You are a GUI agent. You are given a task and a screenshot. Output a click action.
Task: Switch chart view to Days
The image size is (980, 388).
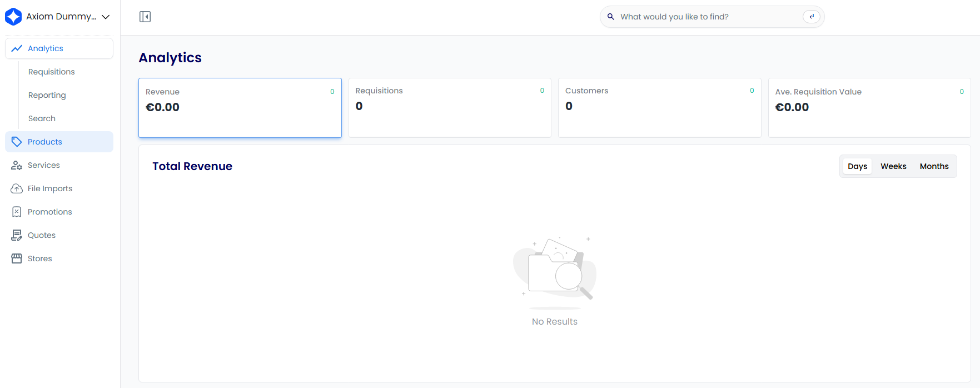857,166
